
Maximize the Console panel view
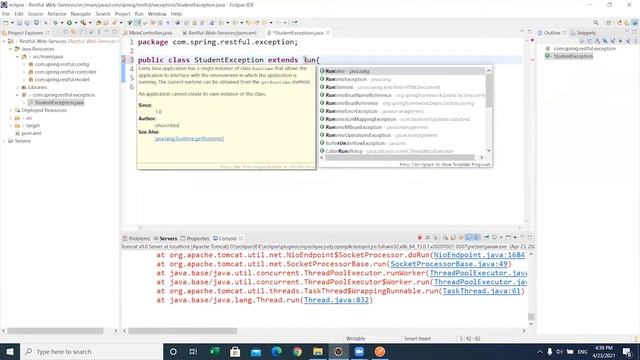(530, 238)
